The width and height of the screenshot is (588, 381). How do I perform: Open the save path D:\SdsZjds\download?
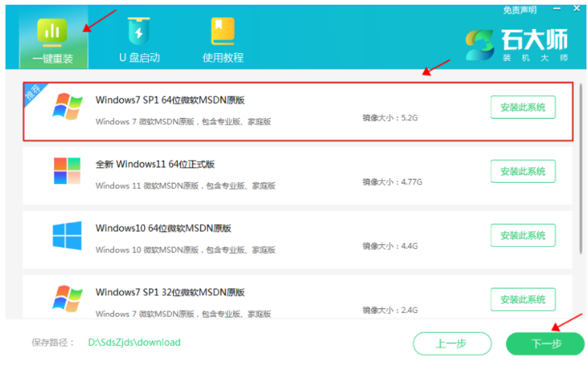[134, 342]
